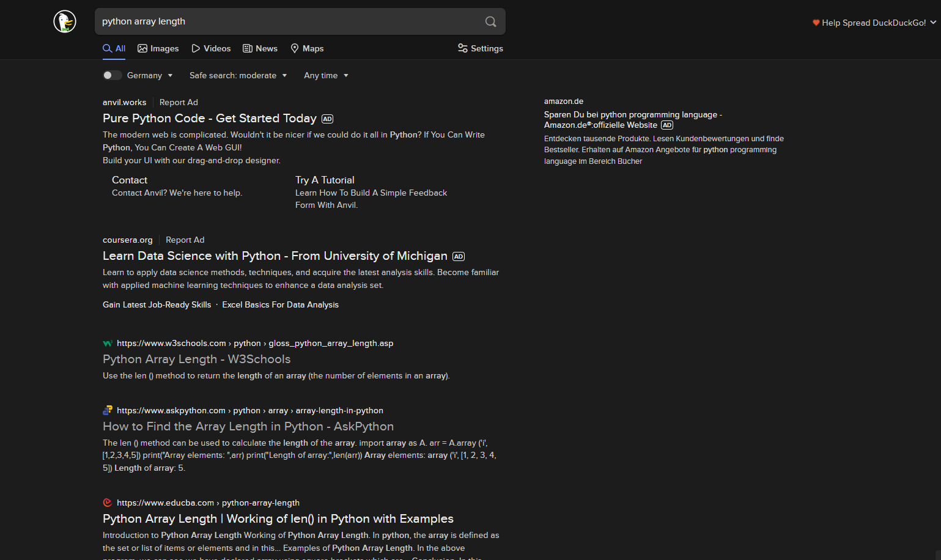Open Pure Python Code - Get Started Today ad
Screen dimensions: 941x560
[210, 118]
